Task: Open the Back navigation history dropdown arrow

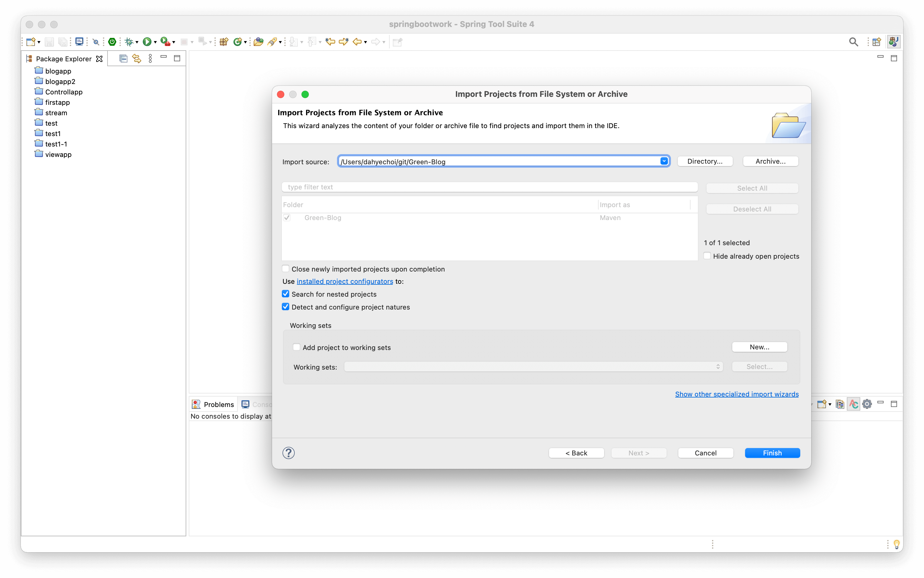Action: coord(366,42)
